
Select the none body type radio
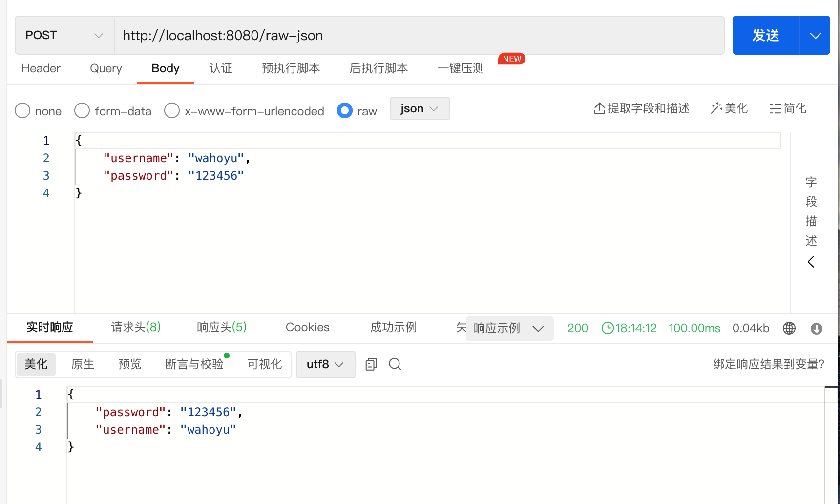(22, 110)
